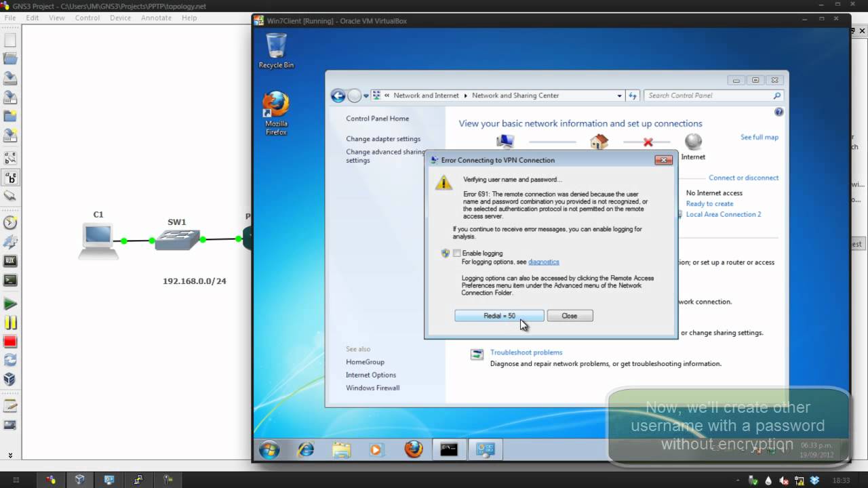Image resolution: width=868 pixels, height=488 pixels.
Task: Expand the GNS3 toolbar overflow chevron
Action: [10, 455]
